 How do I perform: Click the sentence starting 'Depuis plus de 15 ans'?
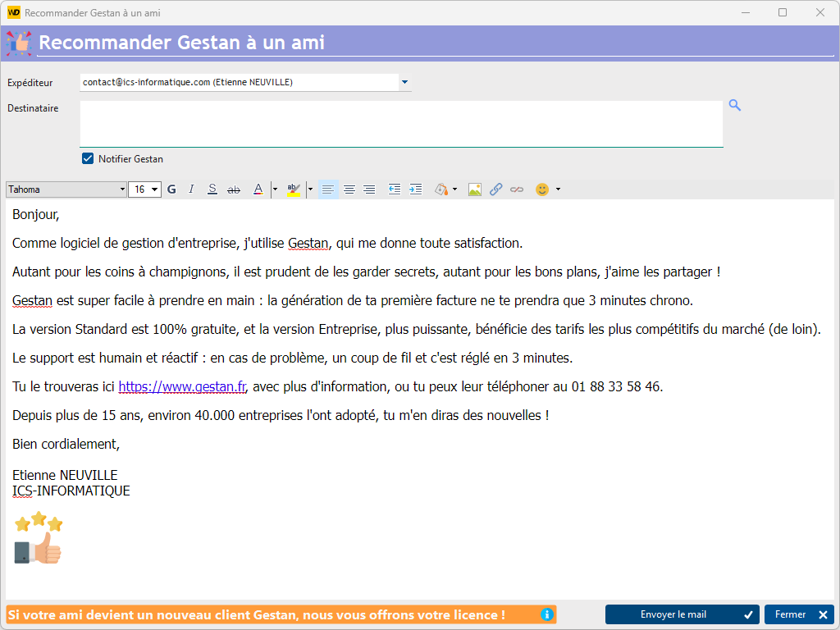coord(281,415)
